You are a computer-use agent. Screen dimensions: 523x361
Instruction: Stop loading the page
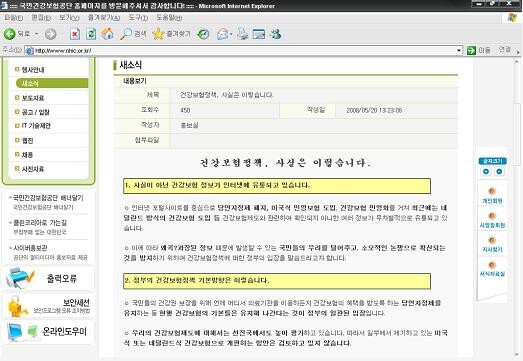tap(75, 34)
